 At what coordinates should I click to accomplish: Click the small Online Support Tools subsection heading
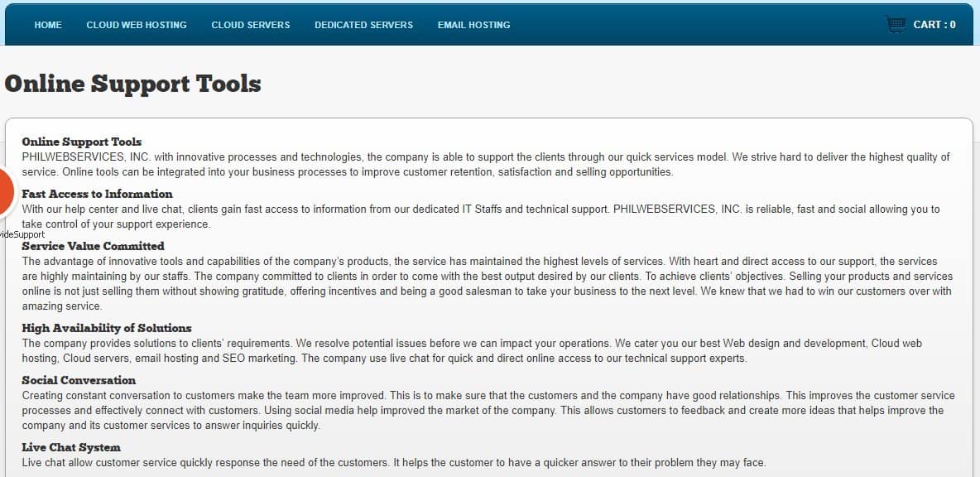(82, 142)
